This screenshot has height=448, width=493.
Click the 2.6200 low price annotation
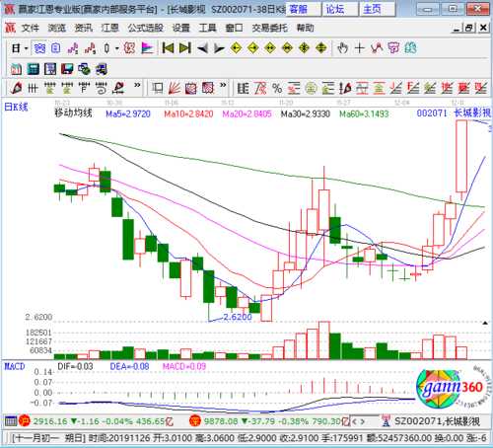coord(238,317)
